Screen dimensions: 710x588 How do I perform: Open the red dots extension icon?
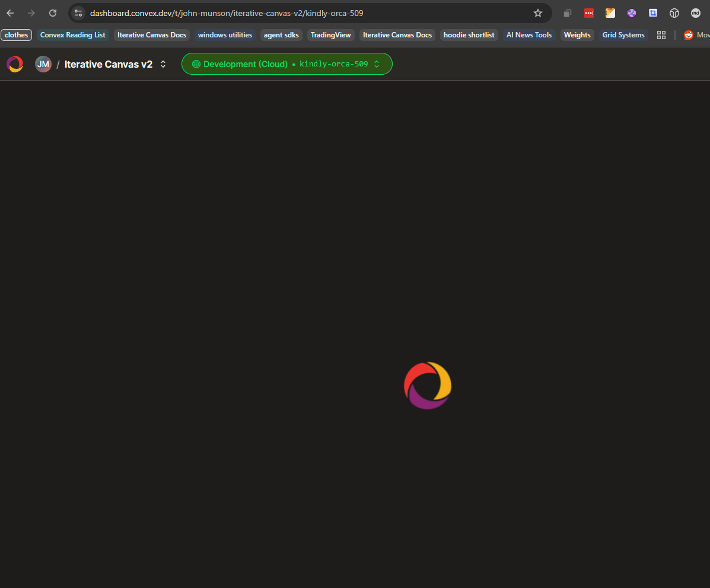588,13
